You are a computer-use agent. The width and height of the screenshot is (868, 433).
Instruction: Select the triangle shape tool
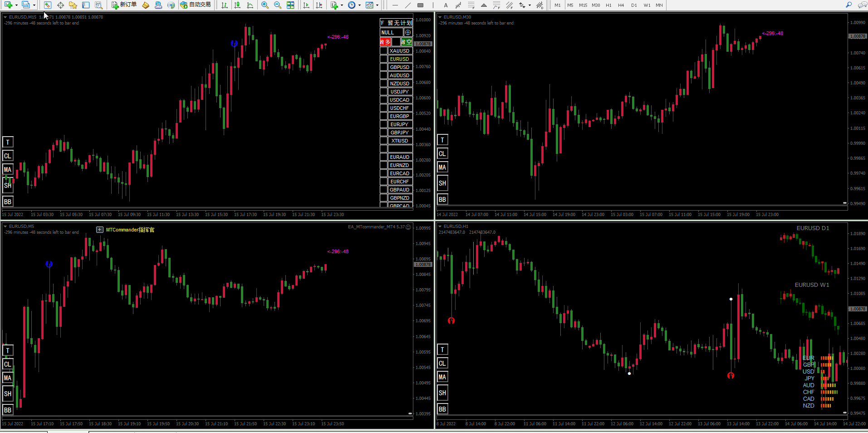click(484, 5)
